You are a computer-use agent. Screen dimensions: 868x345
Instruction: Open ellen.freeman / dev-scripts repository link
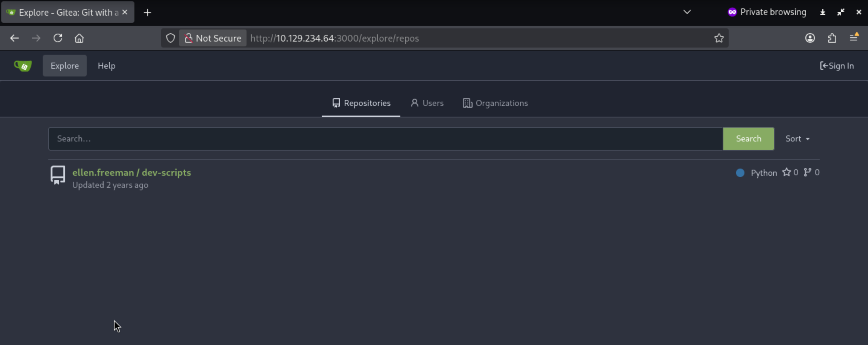pyautogui.click(x=131, y=172)
